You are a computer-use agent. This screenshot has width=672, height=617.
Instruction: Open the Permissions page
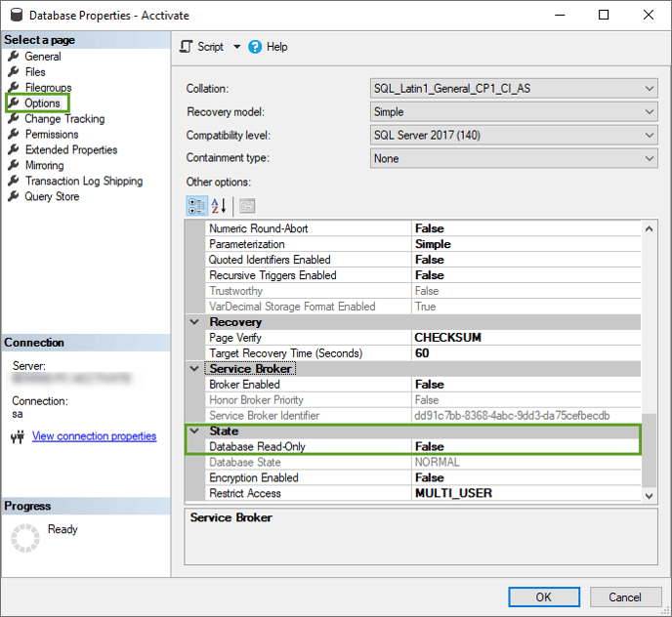[x=52, y=134]
